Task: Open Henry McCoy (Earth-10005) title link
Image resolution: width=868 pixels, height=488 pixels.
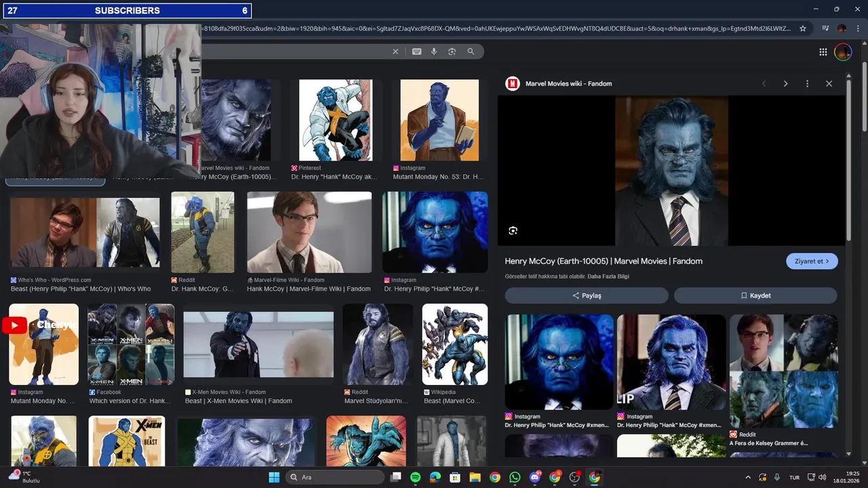Action: (604, 261)
